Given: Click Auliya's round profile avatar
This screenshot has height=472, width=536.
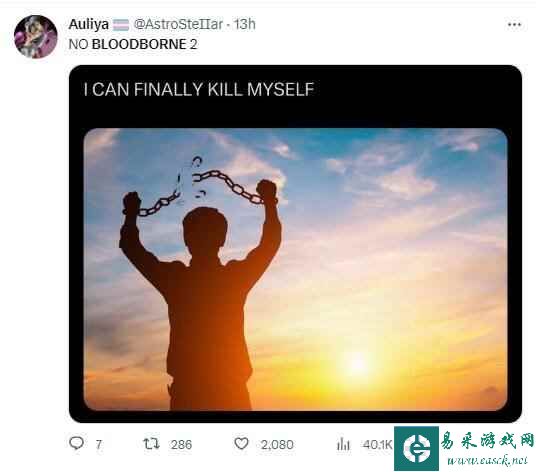Looking at the screenshot, I should 36,37.
